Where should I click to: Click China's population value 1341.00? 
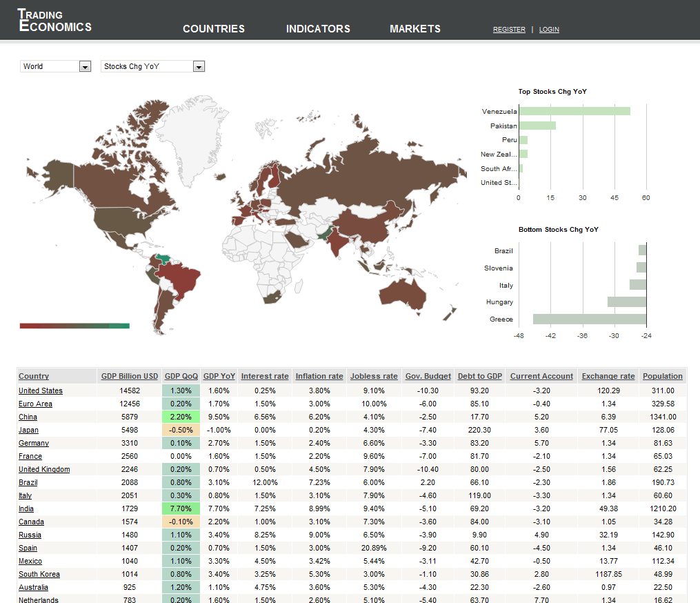pyautogui.click(x=663, y=417)
